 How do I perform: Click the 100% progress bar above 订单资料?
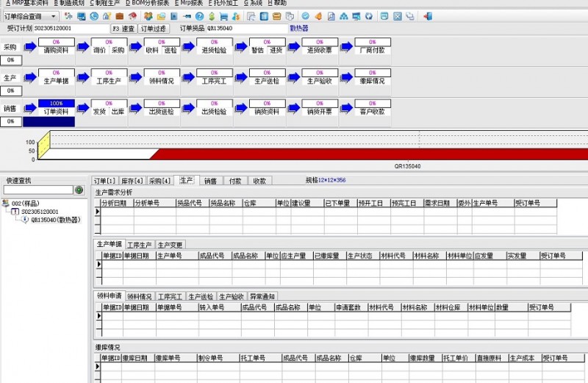(57, 103)
